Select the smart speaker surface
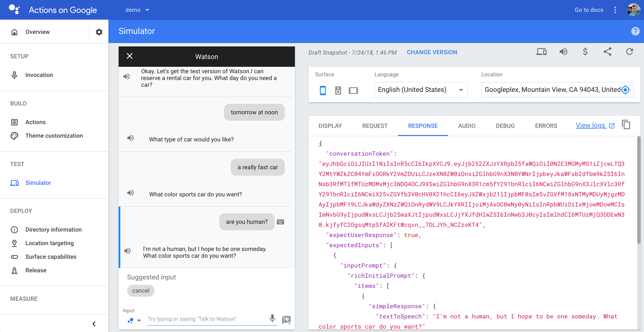The image size is (644, 332). tap(338, 90)
